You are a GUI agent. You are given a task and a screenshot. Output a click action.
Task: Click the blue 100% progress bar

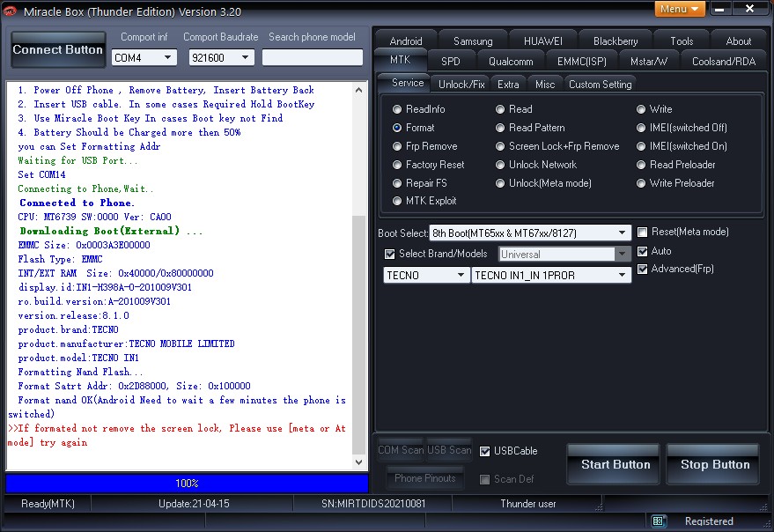(187, 483)
